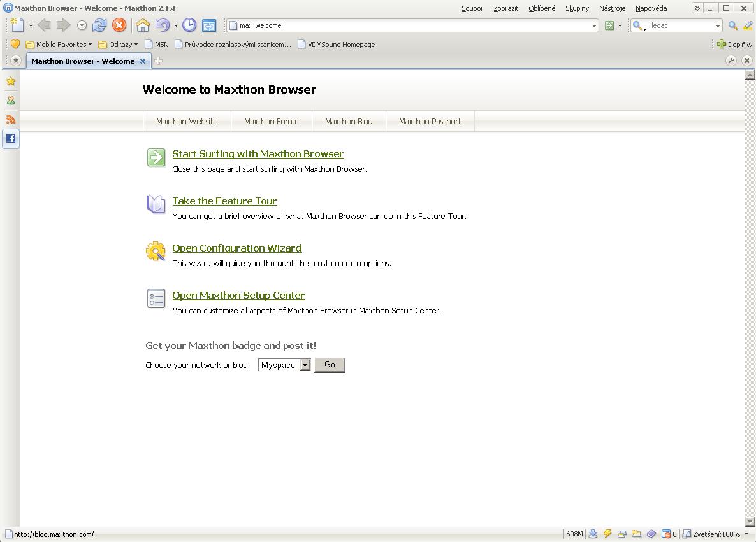Click the Undo closed tab icon
Screen dimensions: 756x542
tap(163, 25)
